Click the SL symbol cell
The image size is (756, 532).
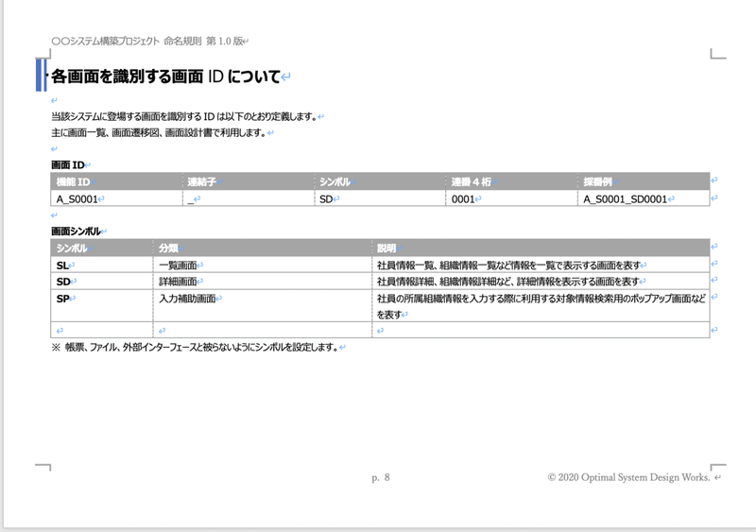[102, 265]
